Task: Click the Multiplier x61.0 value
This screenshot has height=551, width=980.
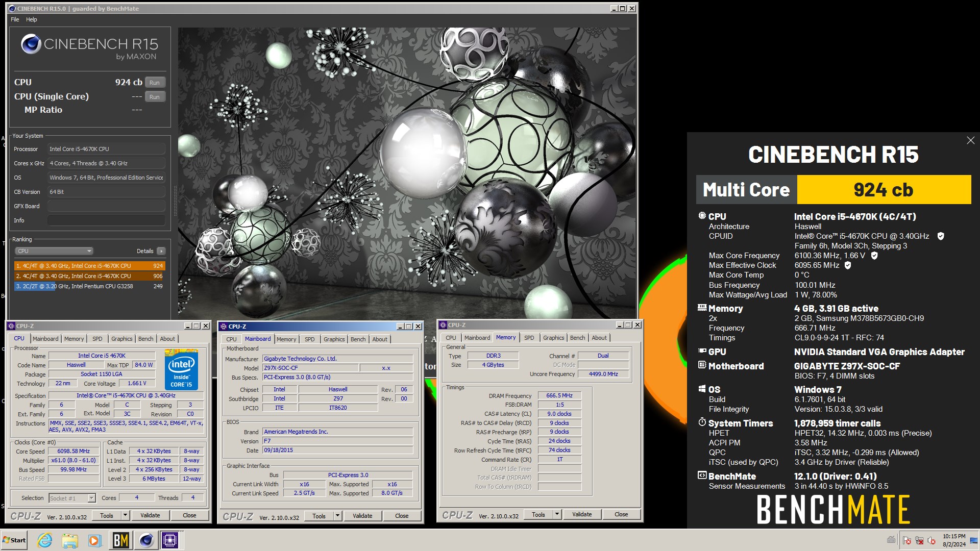Action: coord(74,460)
